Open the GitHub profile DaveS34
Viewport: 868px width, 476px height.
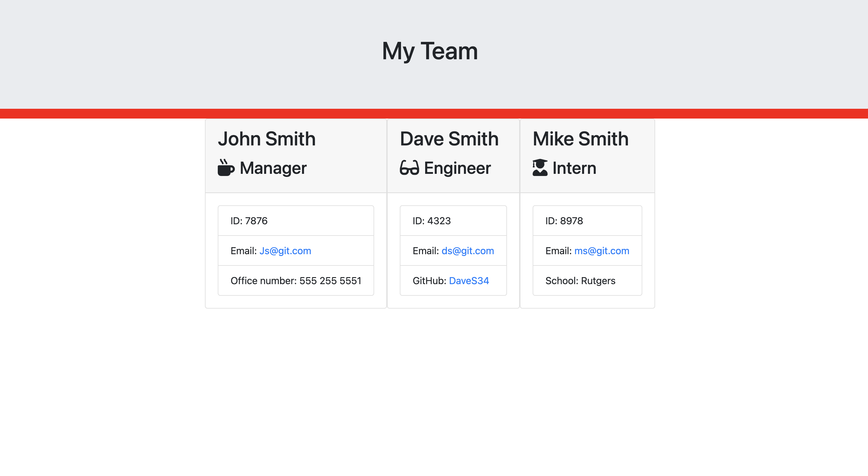[x=469, y=280]
